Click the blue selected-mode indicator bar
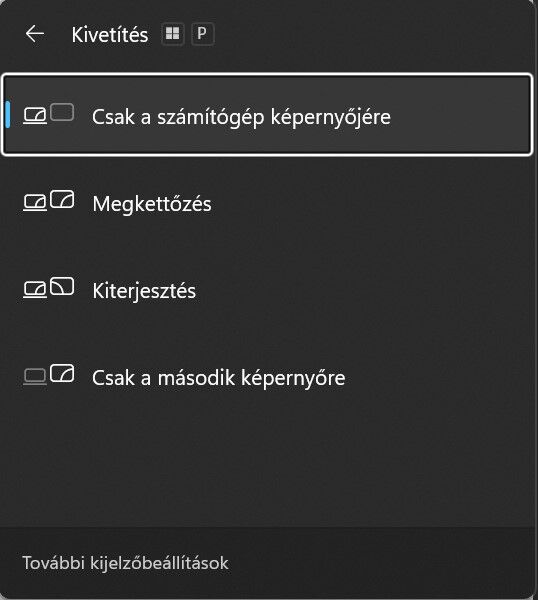This screenshot has height=600, width=538. point(8,114)
